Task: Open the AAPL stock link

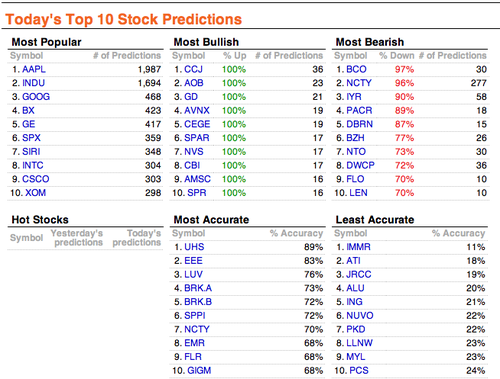Action: click(x=34, y=69)
